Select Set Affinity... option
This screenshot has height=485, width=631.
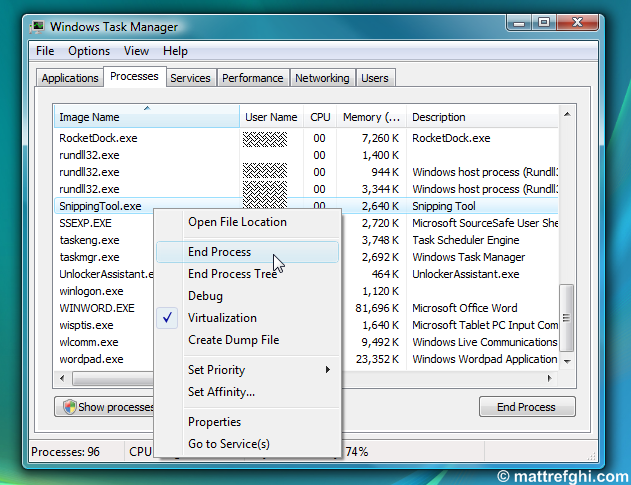(x=247, y=392)
